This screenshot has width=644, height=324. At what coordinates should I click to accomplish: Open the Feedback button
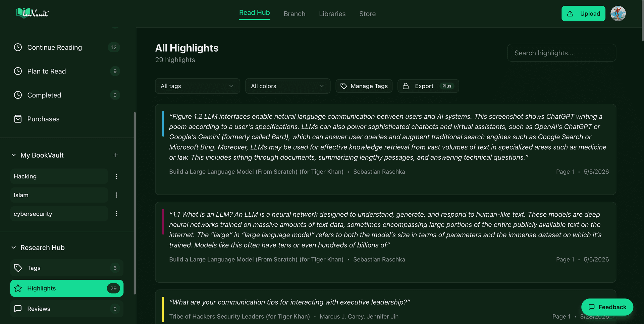[x=607, y=307]
